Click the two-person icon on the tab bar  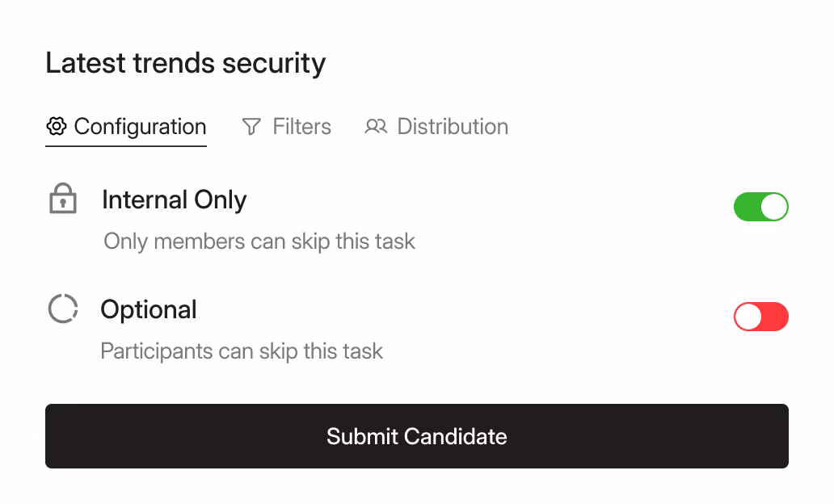376,127
